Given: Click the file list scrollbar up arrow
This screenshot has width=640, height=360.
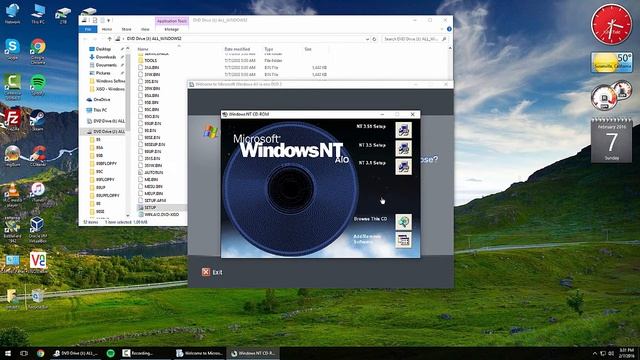Looking at the screenshot, I should pyautogui.click(x=450, y=48).
